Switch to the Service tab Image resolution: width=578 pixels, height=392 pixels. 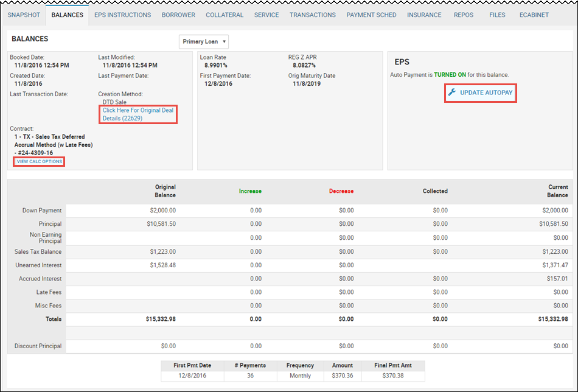(266, 15)
